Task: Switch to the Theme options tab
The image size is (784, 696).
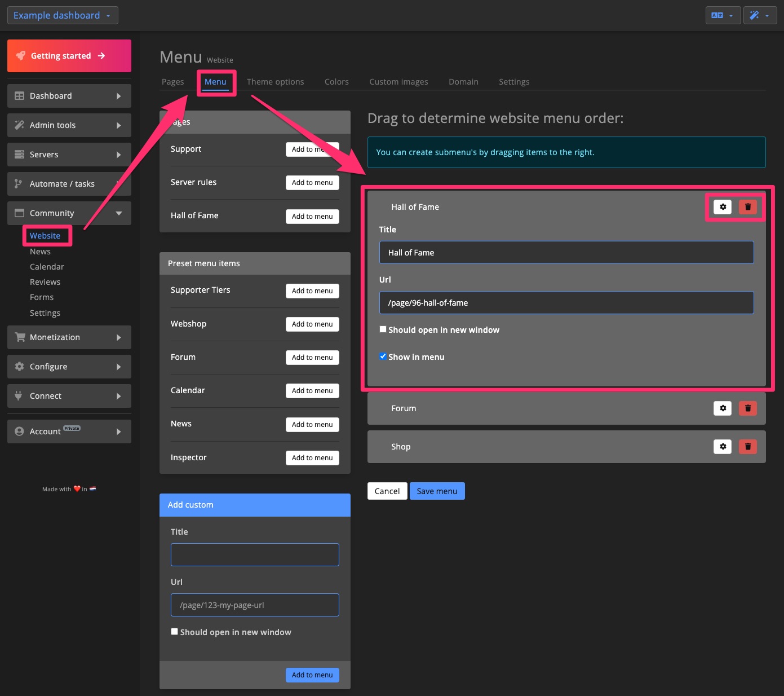Action: (x=275, y=82)
